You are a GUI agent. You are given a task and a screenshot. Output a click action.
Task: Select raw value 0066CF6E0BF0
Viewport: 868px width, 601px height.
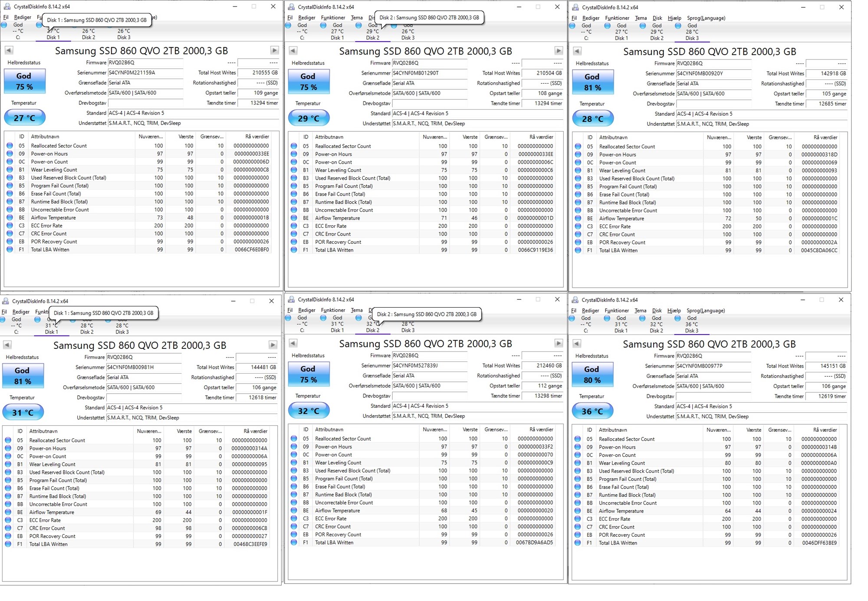click(252, 250)
